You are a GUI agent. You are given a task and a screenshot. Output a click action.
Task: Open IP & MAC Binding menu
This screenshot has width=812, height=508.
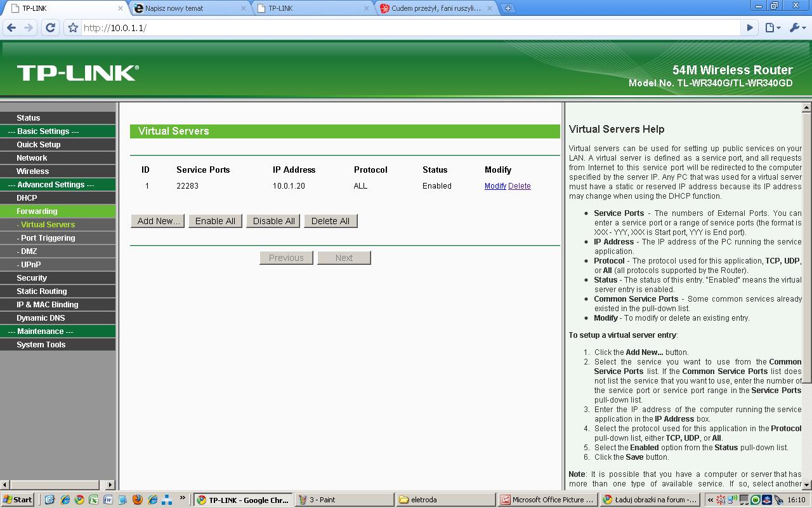tap(58, 304)
